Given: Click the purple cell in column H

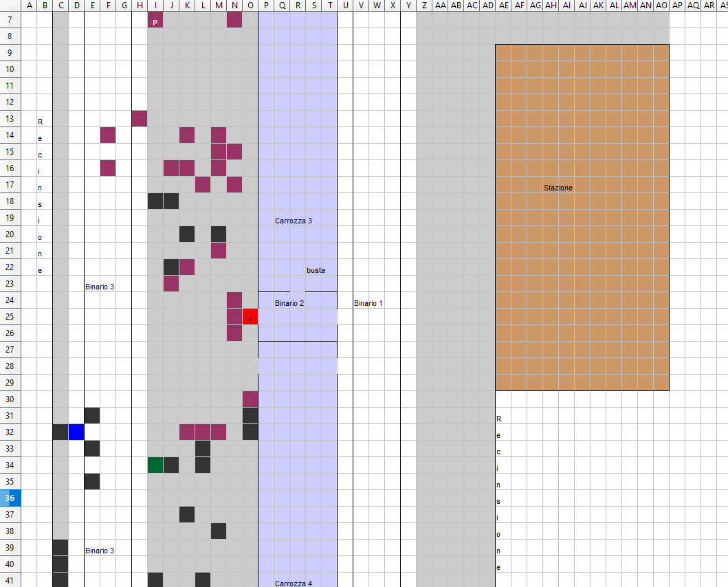Looking at the screenshot, I should [x=140, y=119].
